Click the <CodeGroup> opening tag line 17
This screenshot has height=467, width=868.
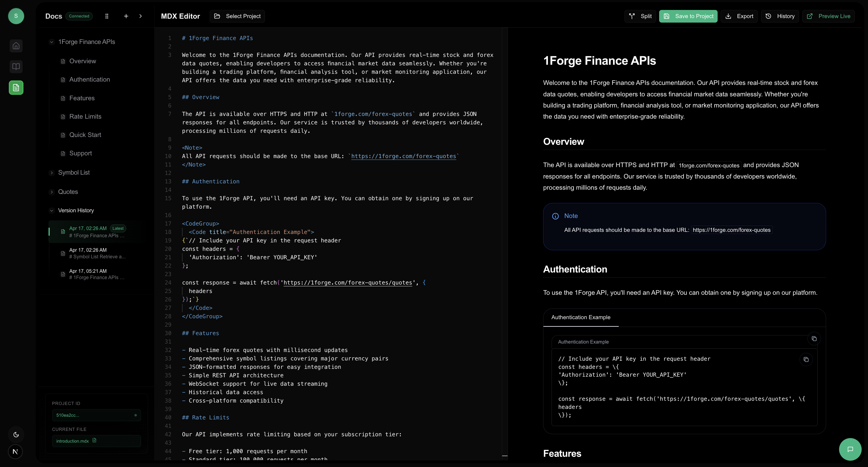200,224
